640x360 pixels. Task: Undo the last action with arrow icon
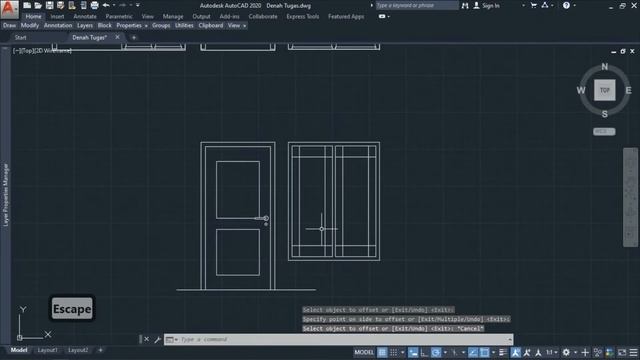pyautogui.click(x=106, y=5)
